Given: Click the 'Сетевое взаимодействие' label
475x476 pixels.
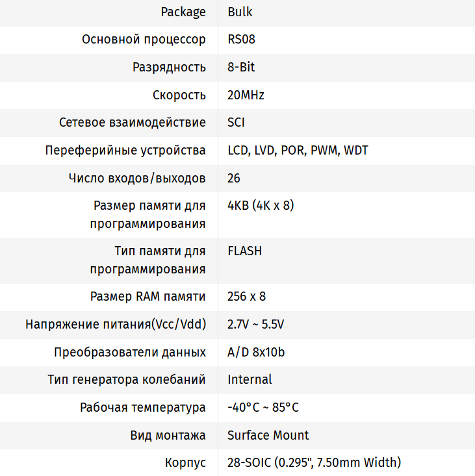Looking at the screenshot, I should point(132,123).
